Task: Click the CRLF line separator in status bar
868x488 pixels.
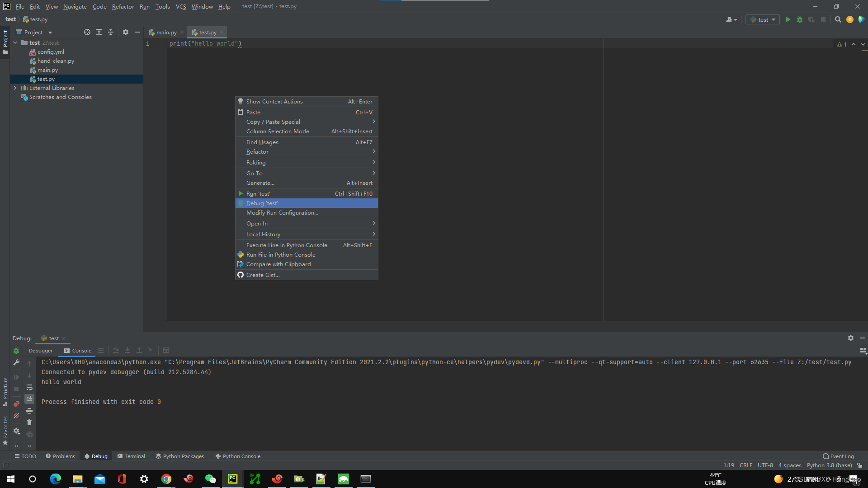Action: [x=746, y=465]
